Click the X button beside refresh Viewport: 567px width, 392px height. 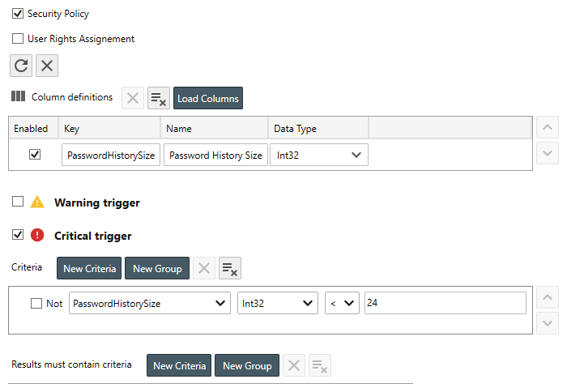point(47,66)
